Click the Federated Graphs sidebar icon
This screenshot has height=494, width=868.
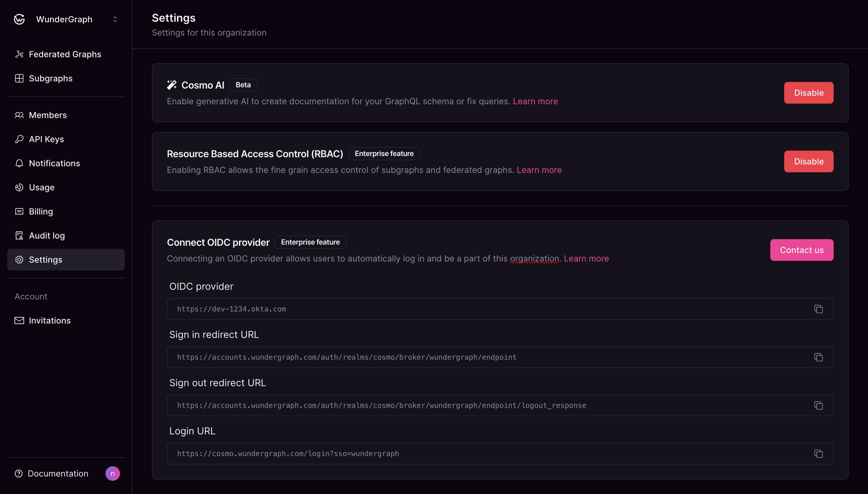tap(19, 54)
